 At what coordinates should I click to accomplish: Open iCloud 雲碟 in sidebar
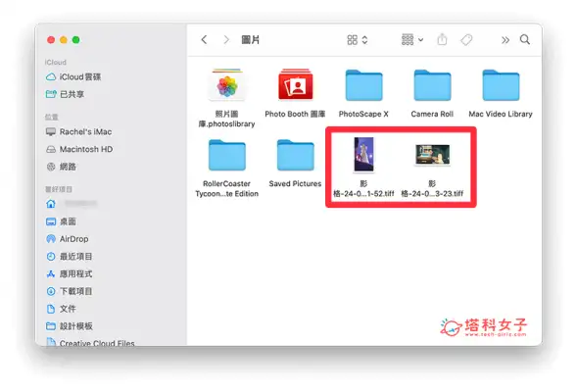pyautogui.click(x=73, y=76)
